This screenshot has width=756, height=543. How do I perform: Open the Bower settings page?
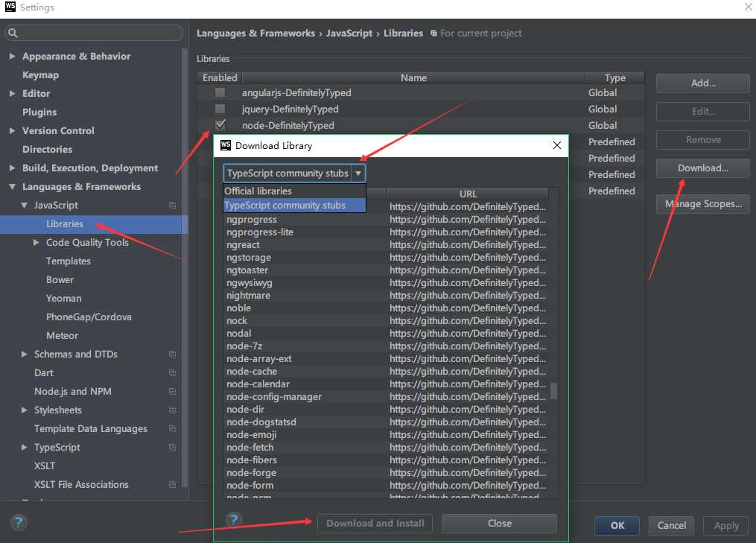(x=60, y=280)
